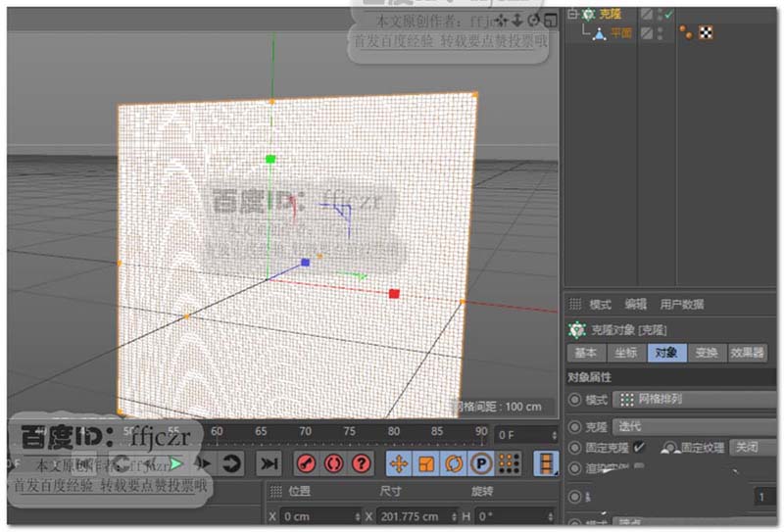Click frame 75 on the timeline ruler

click(x=349, y=431)
